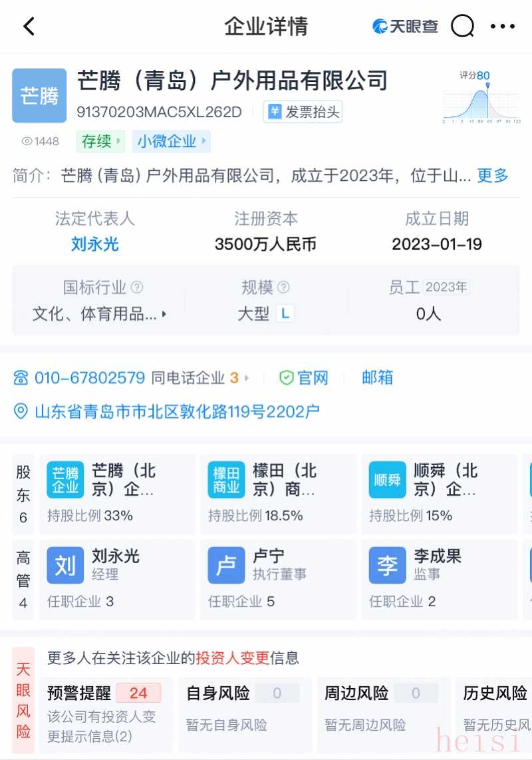Tap 任职企业 2 under 李成果

pyautogui.click(x=402, y=602)
